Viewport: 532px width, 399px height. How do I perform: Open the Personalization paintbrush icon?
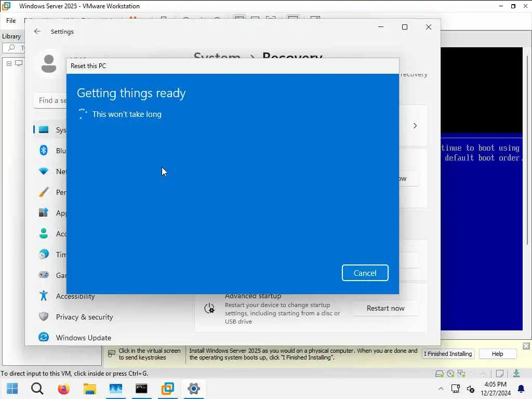pos(44,192)
